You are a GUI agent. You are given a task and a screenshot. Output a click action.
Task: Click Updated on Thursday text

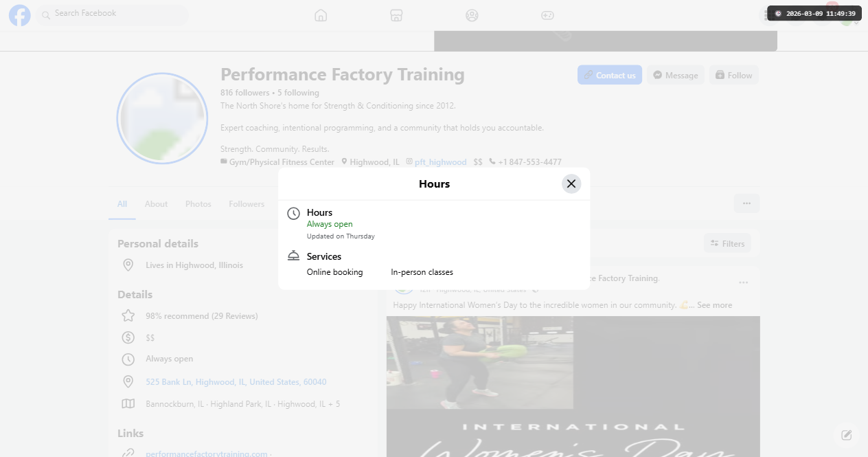[x=341, y=236]
